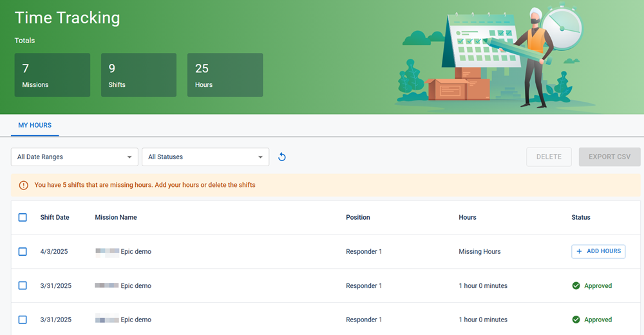Check the 4/3/2025 shift row checkbox
644x335 pixels.
pyautogui.click(x=23, y=251)
